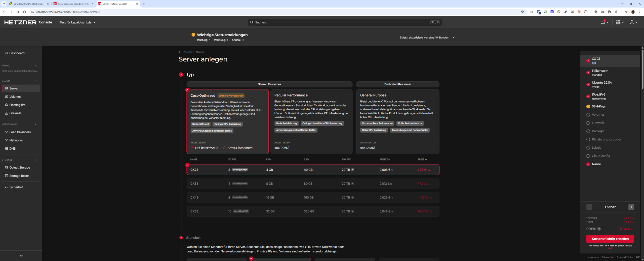Open the project selector Test für Lapalutschi.de
Image resolution: width=644 pixels, height=261 pixels.
pos(78,22)
